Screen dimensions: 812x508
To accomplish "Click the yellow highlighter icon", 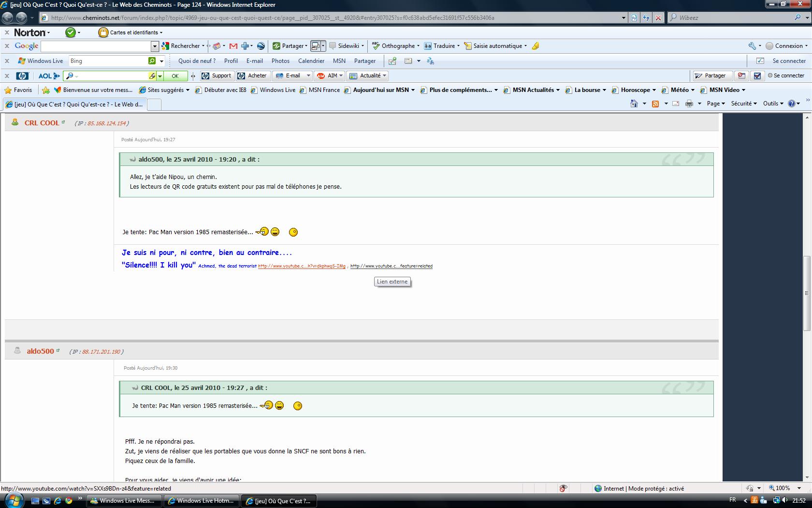I will pos(536,46).
